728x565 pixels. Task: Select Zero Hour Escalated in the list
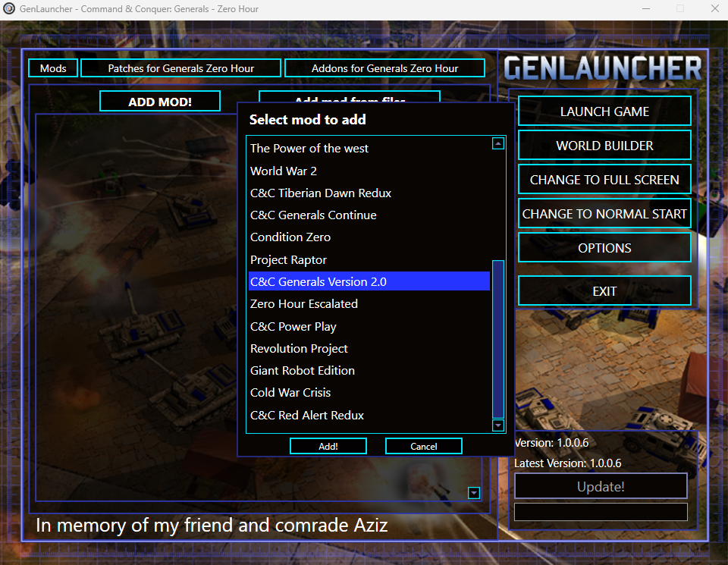click(x=369, y=303)
